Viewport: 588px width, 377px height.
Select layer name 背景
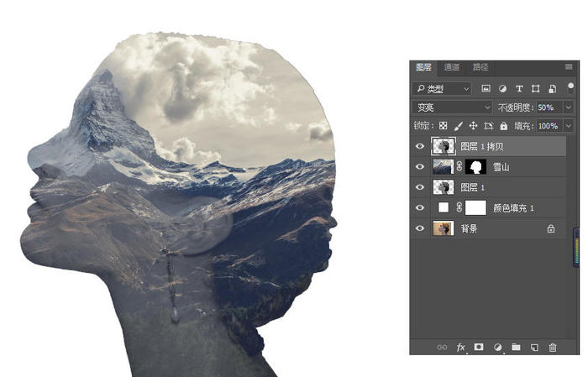pos(469,228)
